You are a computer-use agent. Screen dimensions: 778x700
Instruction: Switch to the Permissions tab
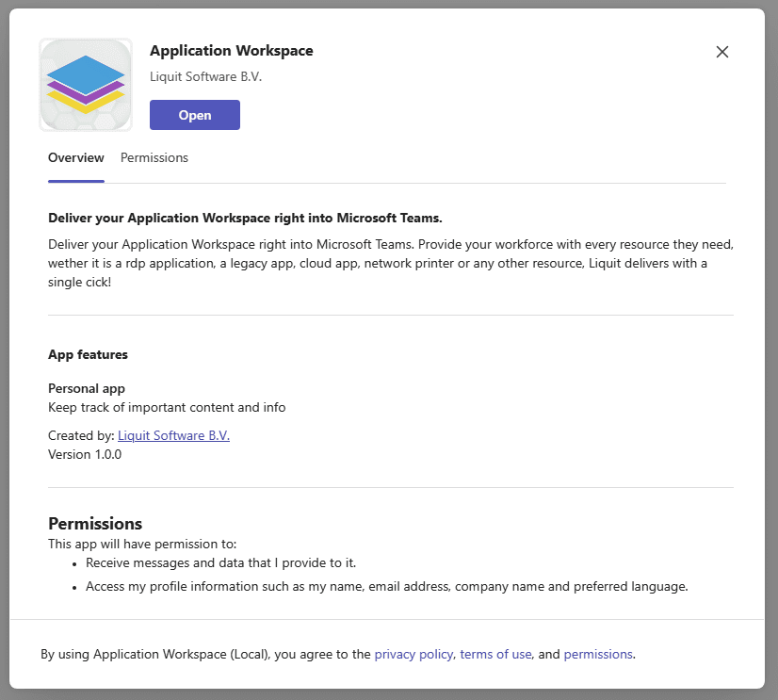pos(154,157)
